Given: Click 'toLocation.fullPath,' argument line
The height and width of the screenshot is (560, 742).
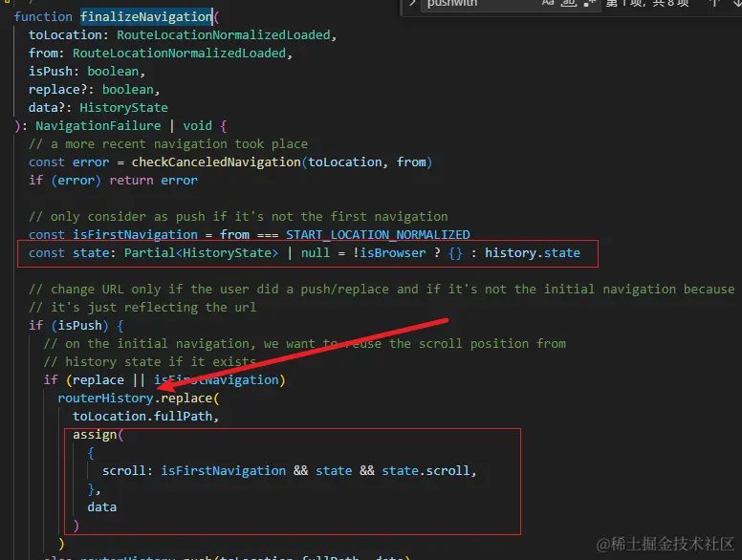Looking at the screenshot, I should [x=145, y=417].
